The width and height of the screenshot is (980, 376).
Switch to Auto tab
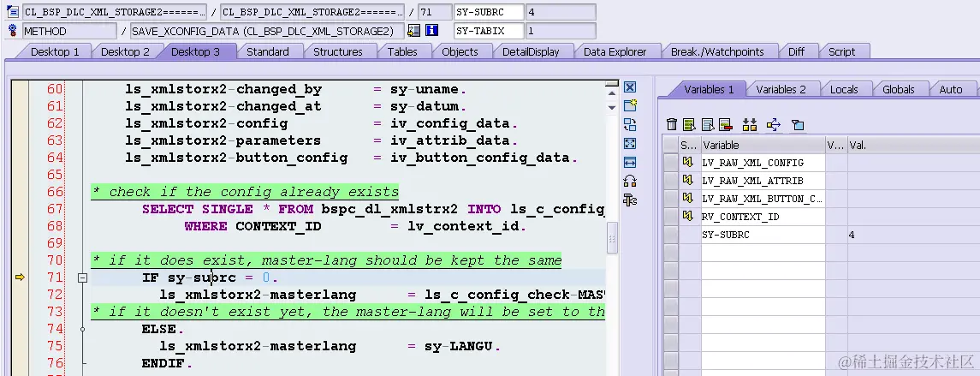tap(951, 89)
